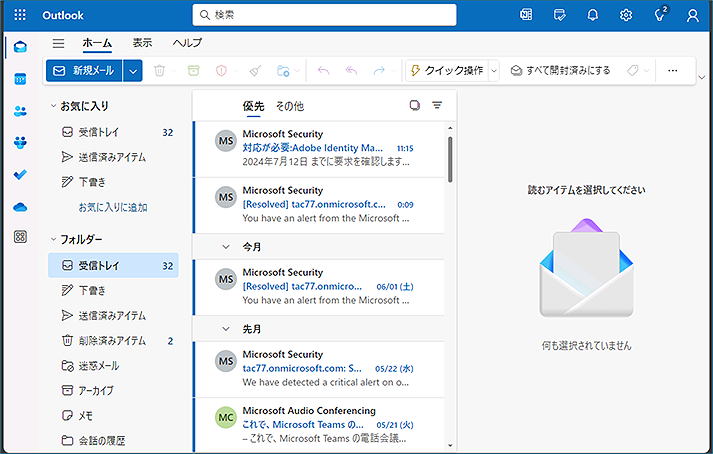Collapse the フォルダー folders section
713x454 pixels.
click(x=53, y=239)
